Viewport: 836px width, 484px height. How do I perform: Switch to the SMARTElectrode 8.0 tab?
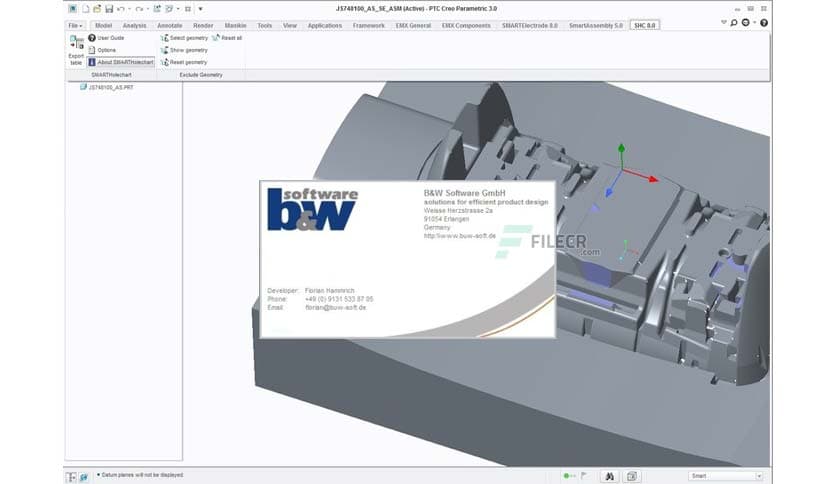coord(529,26)
